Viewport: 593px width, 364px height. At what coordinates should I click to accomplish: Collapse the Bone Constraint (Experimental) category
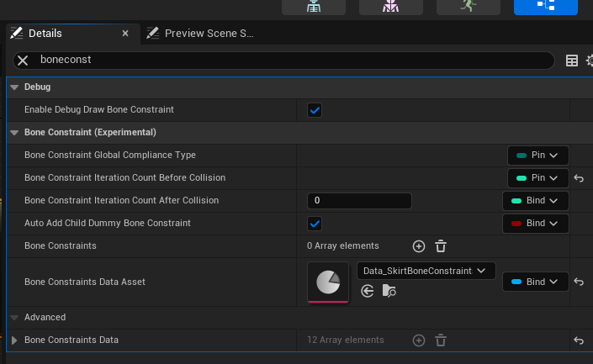click(14, 133)
